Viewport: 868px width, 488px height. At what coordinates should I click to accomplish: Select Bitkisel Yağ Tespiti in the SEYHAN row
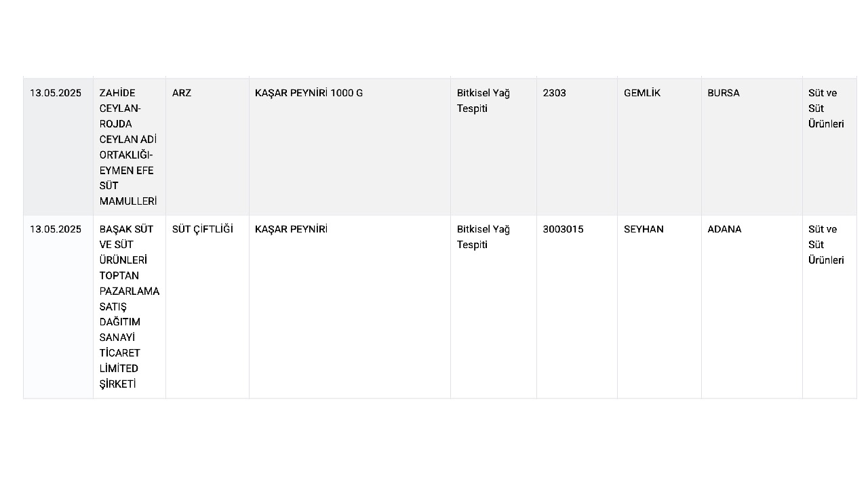484,237
